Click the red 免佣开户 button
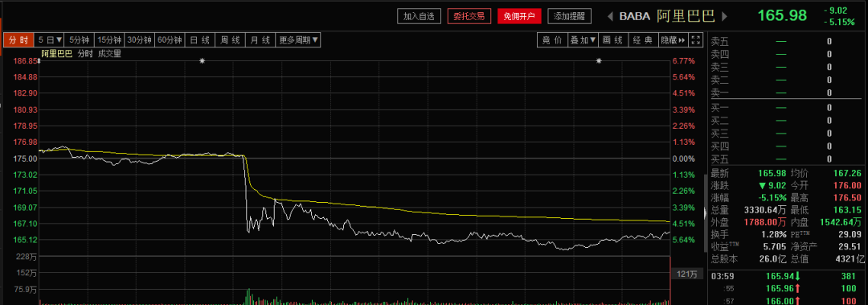The height and width of the screenshot is (305, 868). [x=519, y=17]
